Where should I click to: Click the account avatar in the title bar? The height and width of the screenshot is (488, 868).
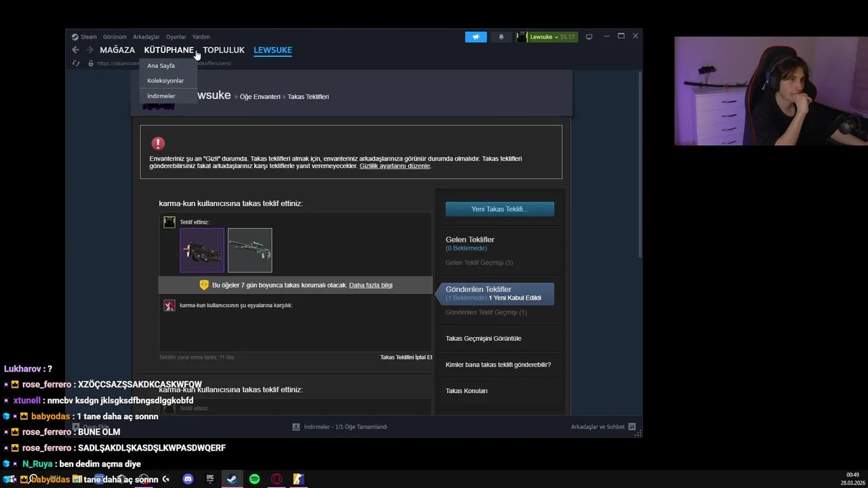pos(521,37)
